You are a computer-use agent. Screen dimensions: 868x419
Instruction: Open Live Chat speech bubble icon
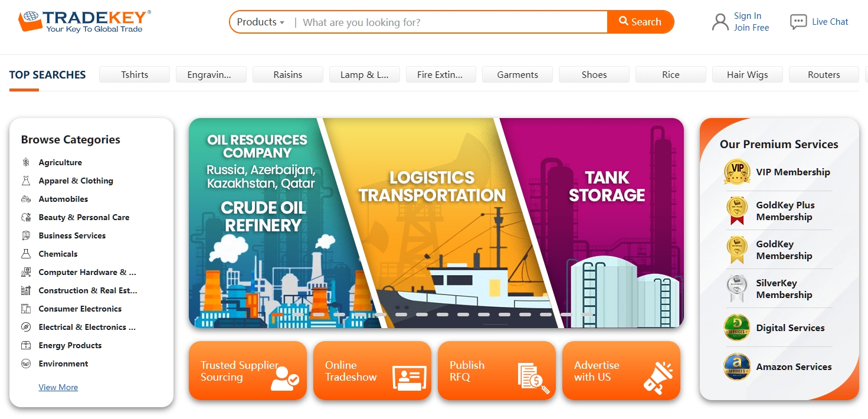coord(798,22)
